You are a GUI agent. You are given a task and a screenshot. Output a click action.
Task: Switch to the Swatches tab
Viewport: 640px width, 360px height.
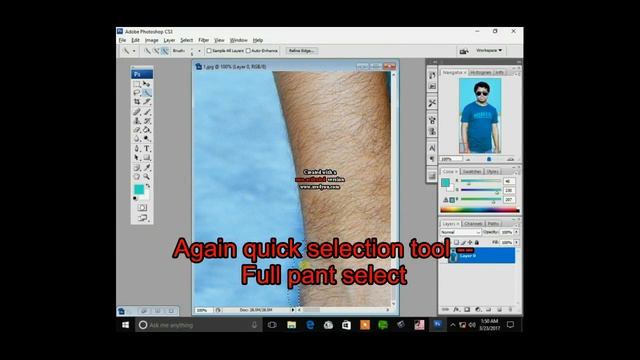coord(472,172)
